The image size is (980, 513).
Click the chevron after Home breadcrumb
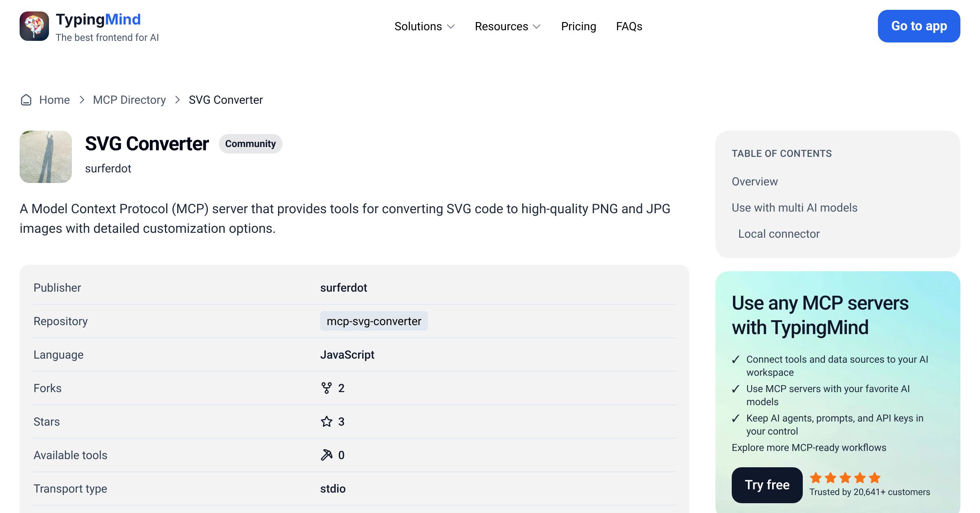click(x=82, y=100)
